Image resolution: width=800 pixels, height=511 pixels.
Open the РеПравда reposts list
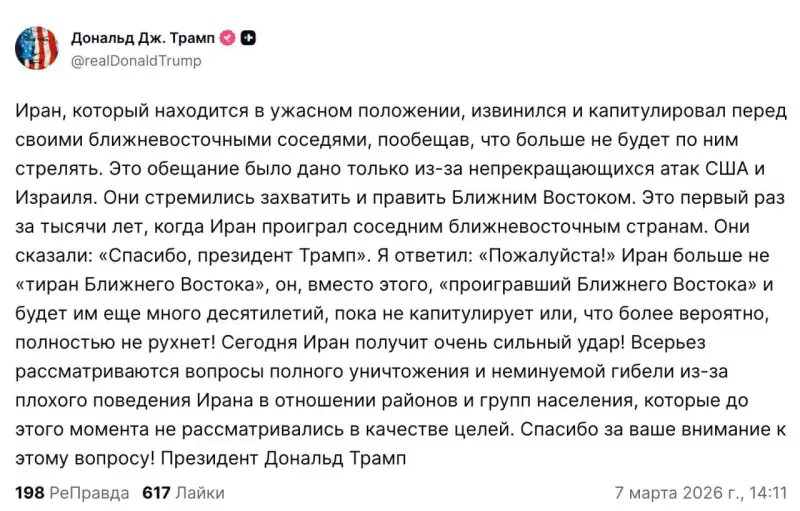[x=90, y=493]
